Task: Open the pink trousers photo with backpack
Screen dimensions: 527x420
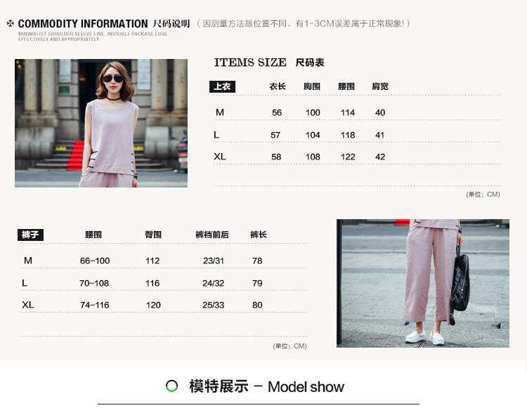Action: tap(422, 283)
